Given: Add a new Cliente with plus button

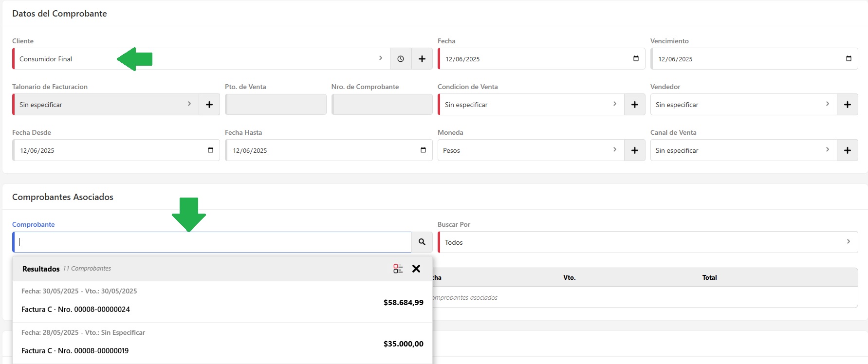Looking at the screenshot, I should (422, 59).
